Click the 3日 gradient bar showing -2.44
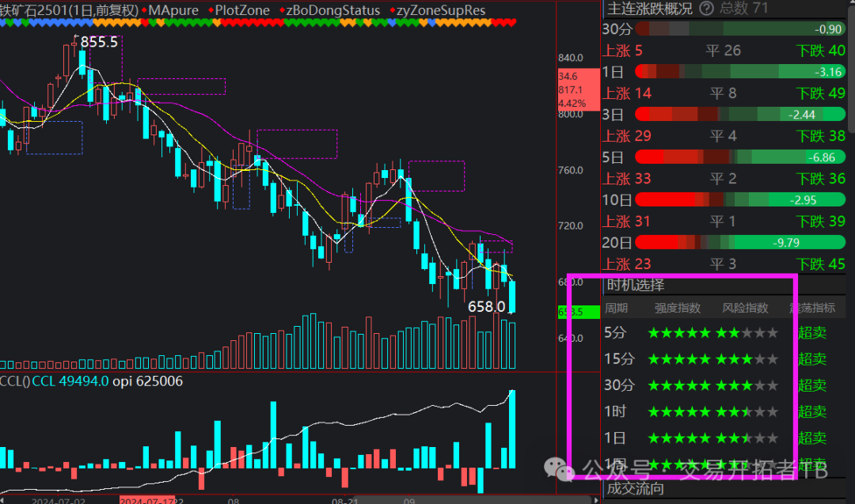Screen dimensions: 855x504 tap(740, 115)
